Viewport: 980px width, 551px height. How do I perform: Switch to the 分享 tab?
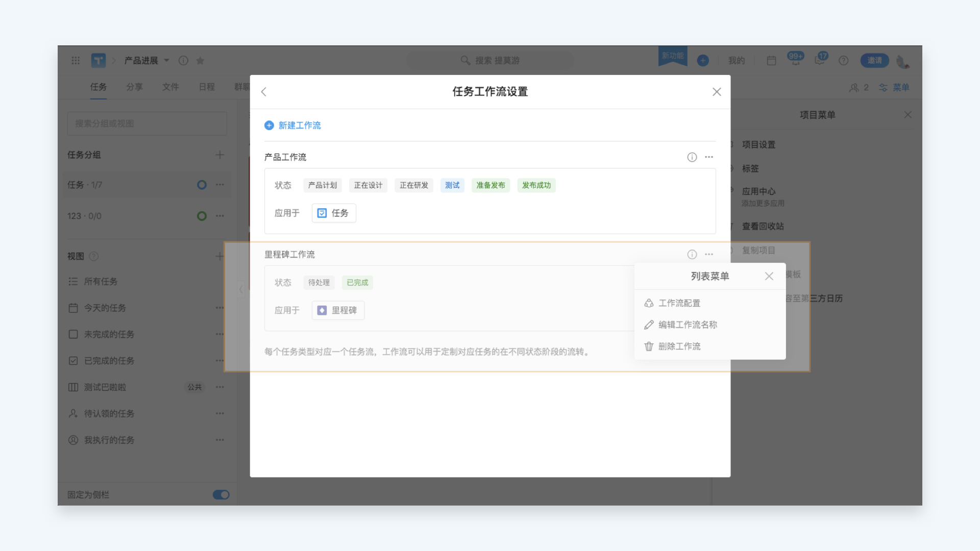[134, 87]
